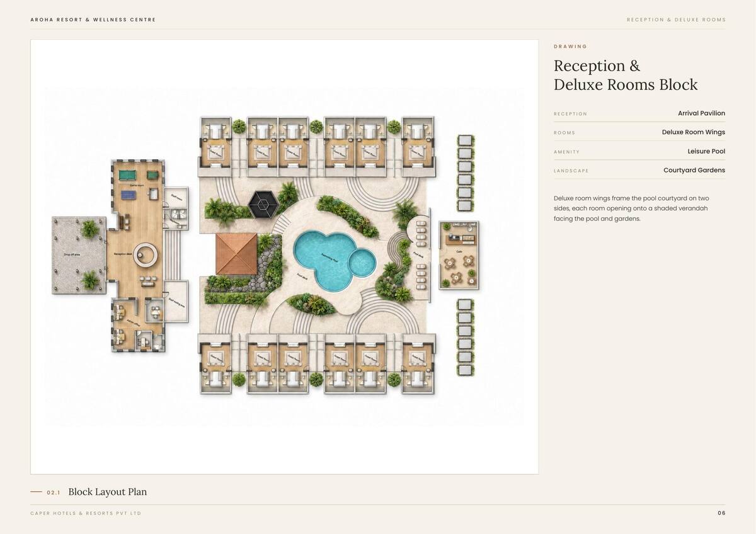The image size is (756, 534).
Task: Click the "Swimming Pool" label on the plan
Action: click(329, 257)
